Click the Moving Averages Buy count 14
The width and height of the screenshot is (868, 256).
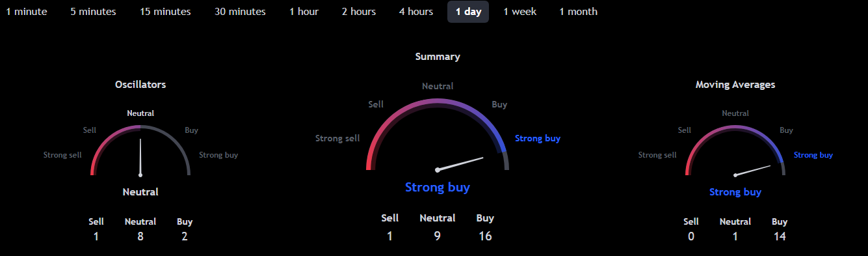(780, 236)
